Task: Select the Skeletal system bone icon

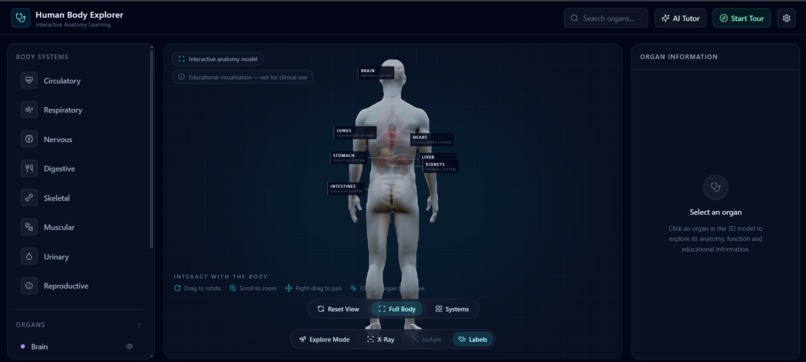Action: coord(29,198)
